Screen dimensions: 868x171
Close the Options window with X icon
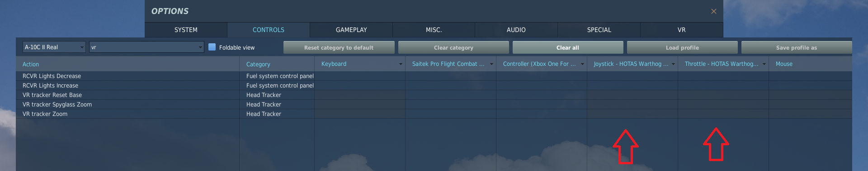coord(713,11)
